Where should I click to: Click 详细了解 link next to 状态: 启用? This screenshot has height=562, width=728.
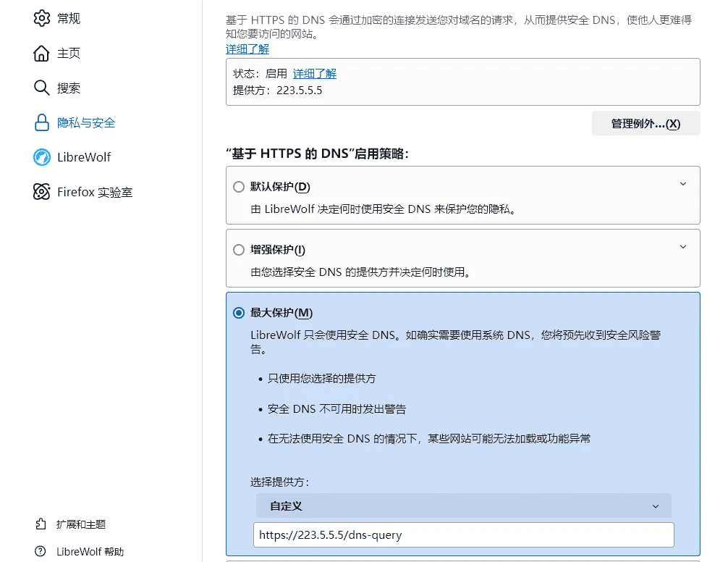click(x=315, y=73)
